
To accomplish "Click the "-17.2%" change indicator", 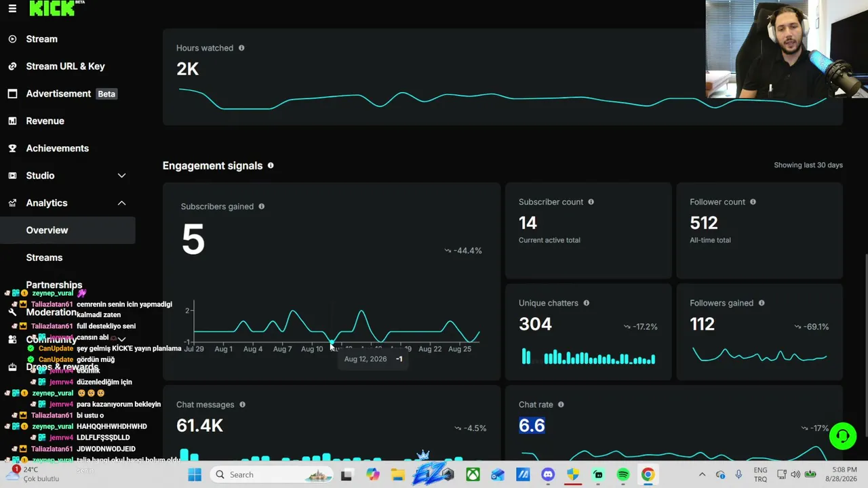I will click(x=641, y=327).
